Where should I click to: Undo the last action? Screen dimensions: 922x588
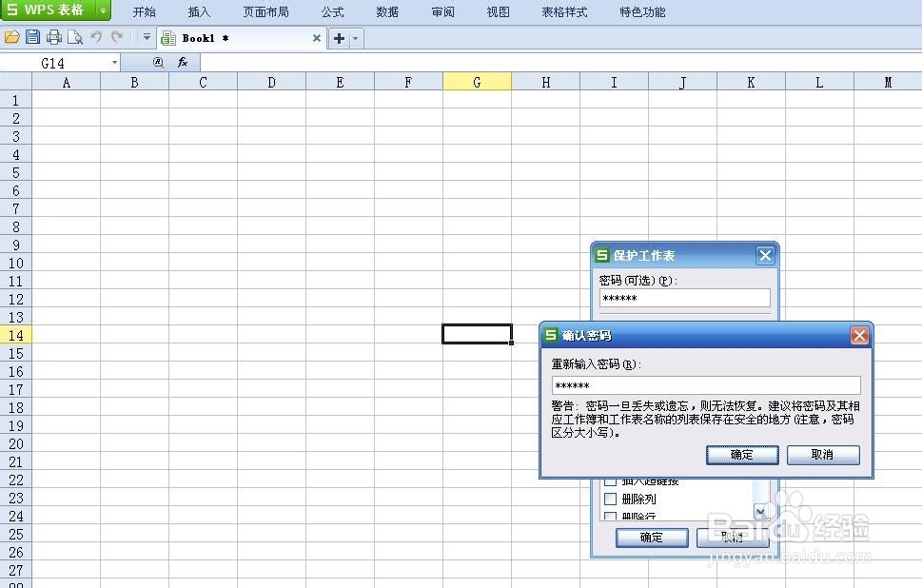(x=95, y=37)
